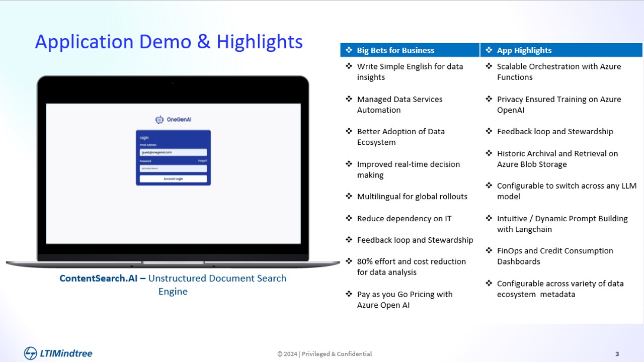This screenshot has height=362, width=644.
Task: Click "Reduce dependency on IT" bullet
Action: coord(404,219)
